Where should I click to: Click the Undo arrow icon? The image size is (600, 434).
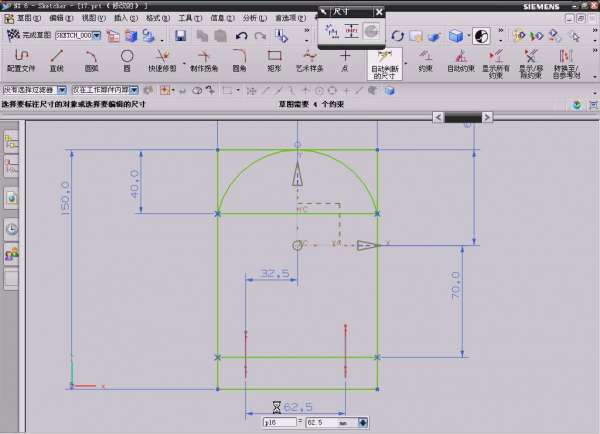tap(243, 36)
